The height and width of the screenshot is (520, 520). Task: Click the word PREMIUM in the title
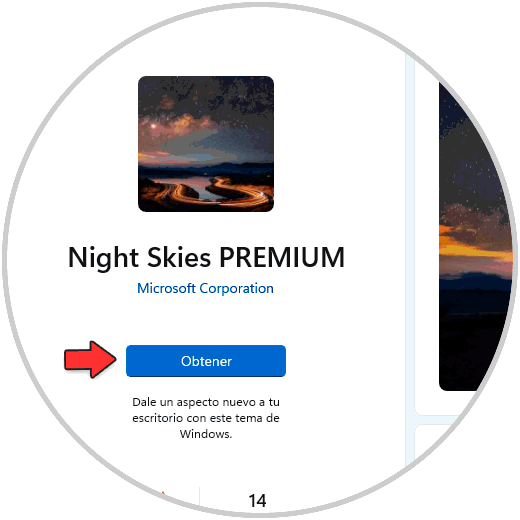282,257
